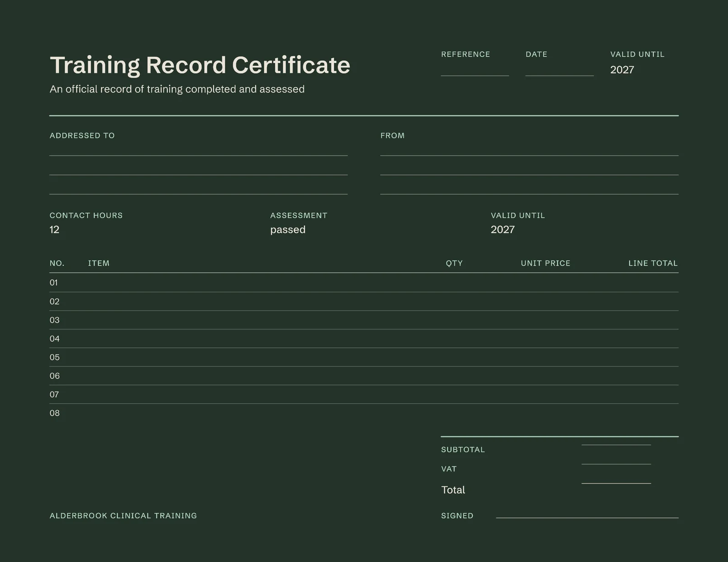Click the 'ASSESSMENT' label
Screen dimensions: 728x562
pyautogui.click(x=298, y=216)
